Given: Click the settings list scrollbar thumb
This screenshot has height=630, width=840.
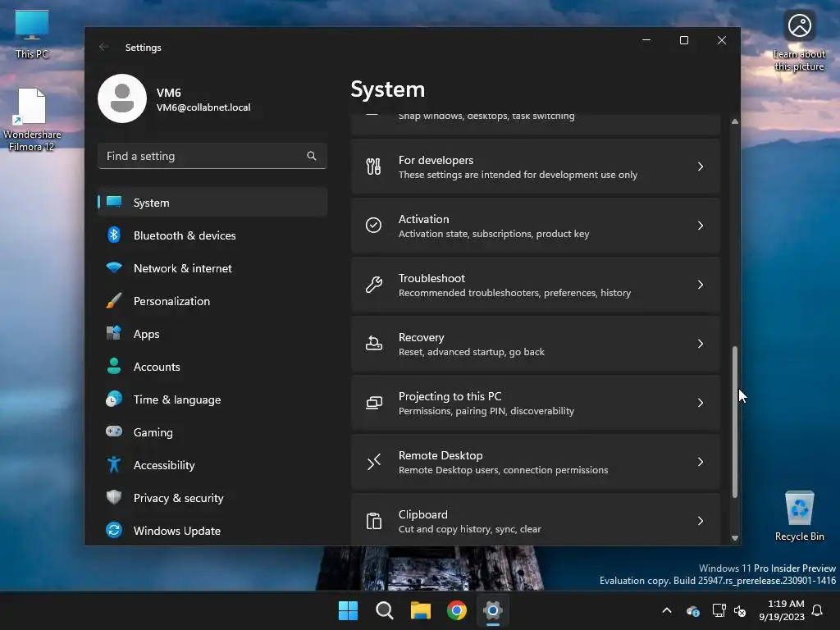Looking at the screenshot, I should (x=735, y=422).
